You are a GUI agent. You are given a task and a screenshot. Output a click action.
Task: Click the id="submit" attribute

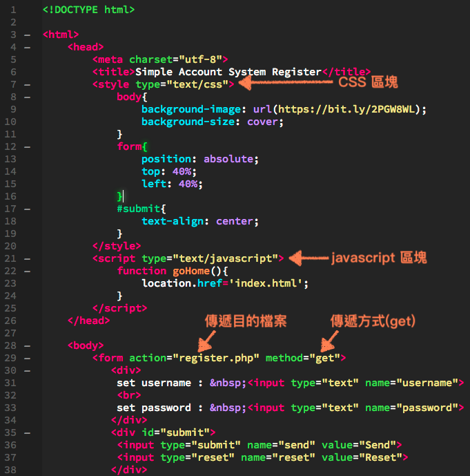(x=175, y=433)
